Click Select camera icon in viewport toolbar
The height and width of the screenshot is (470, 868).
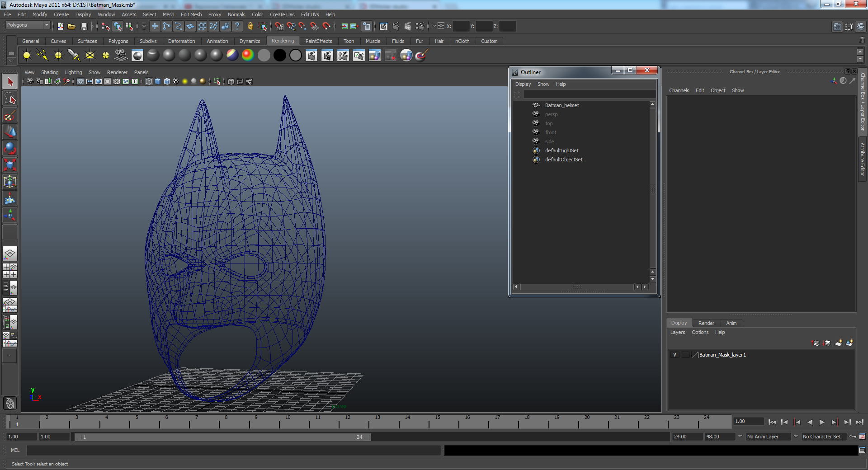(x=30, y=81)
